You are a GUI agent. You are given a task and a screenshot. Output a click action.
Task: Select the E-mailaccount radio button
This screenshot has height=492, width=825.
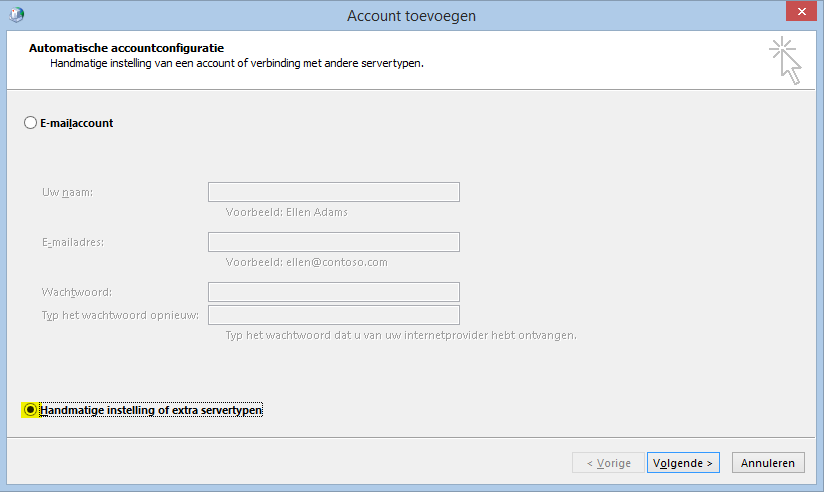coord(30,123)
